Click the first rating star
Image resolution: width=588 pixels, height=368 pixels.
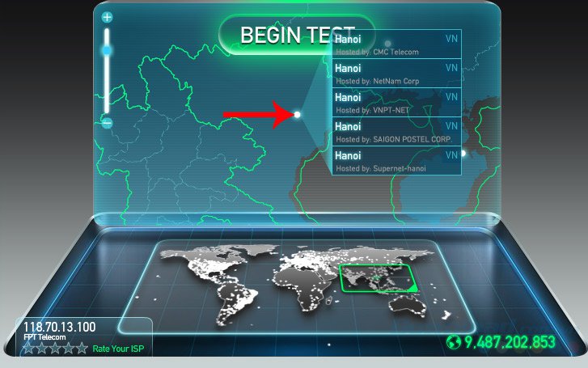[28, 349]
